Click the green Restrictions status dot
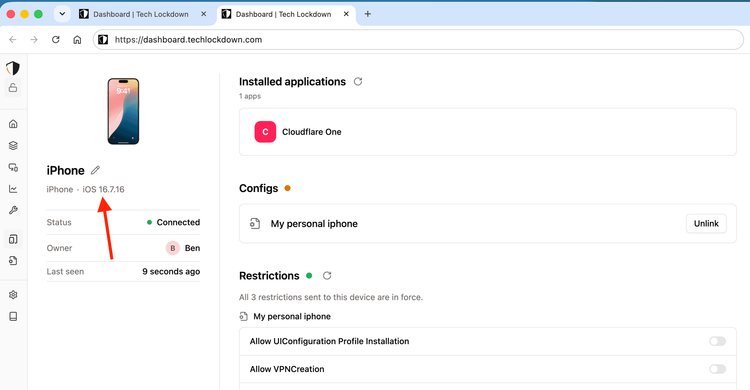This screenshot has height=390, width=750. (x=309, y=276)
